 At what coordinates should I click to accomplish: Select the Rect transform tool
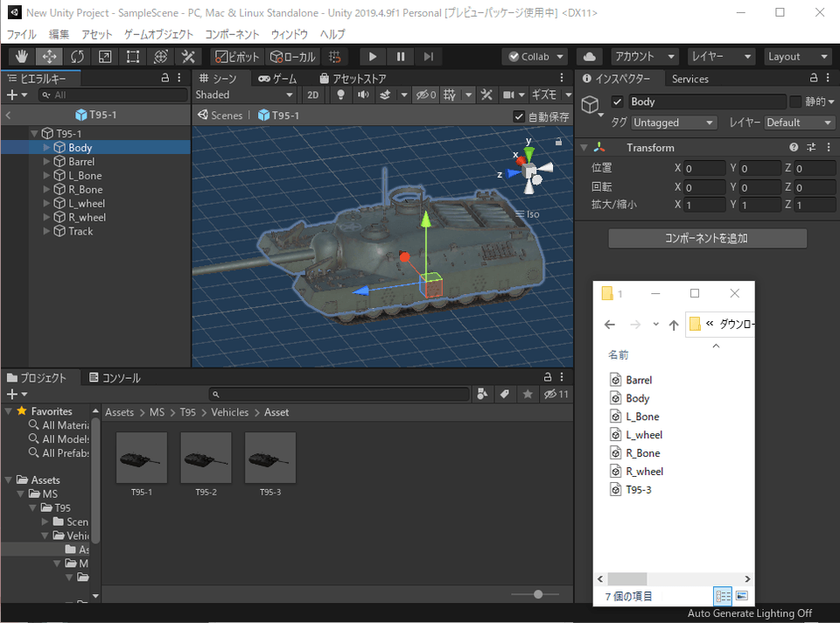coord(133,56)
